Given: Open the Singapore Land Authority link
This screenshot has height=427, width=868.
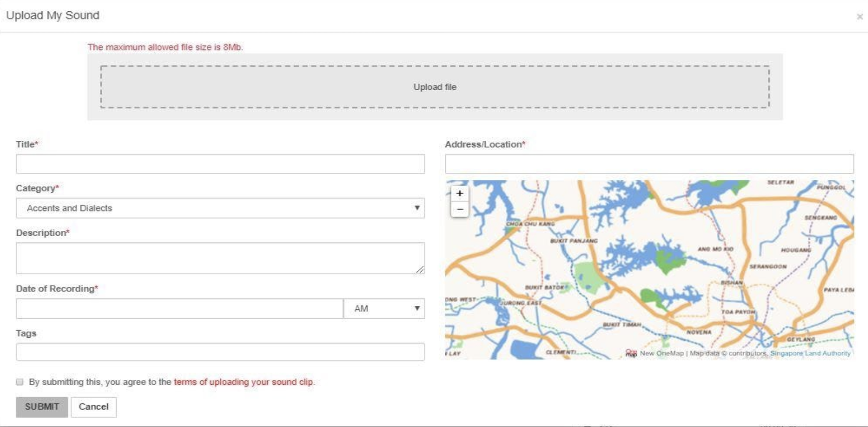Looking at the screenshot, I should [x=810, y=353].
